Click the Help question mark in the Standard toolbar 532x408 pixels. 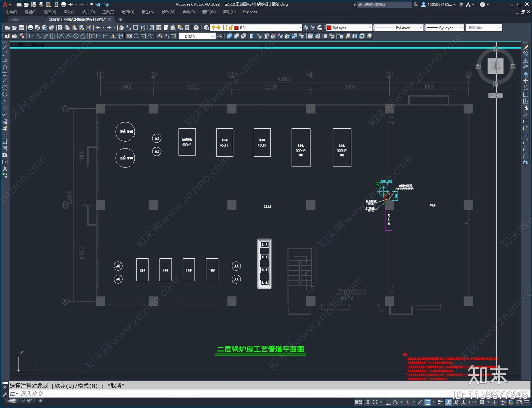(x=196, y=28)
